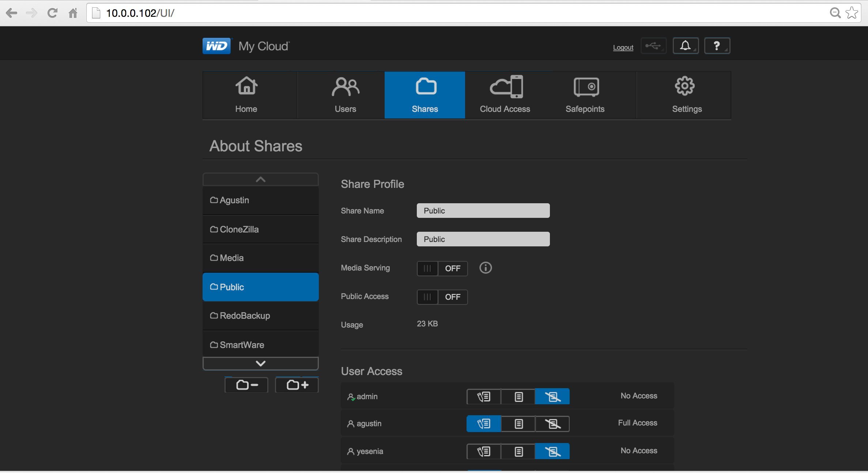This screenshot has width=868, height=473.
Task: Click the Media Serving info icon
Action: pos(485,268)
